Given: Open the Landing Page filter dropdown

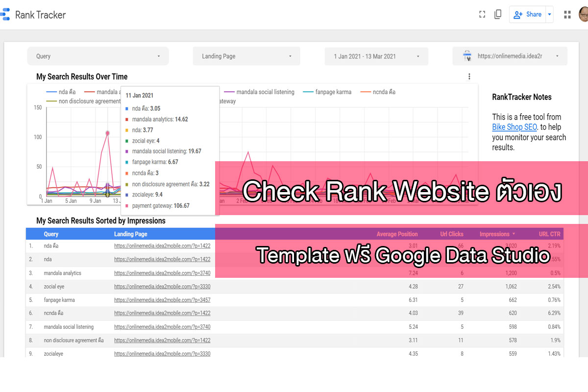Looking at the screenshot, I should (x=246, y=56).
